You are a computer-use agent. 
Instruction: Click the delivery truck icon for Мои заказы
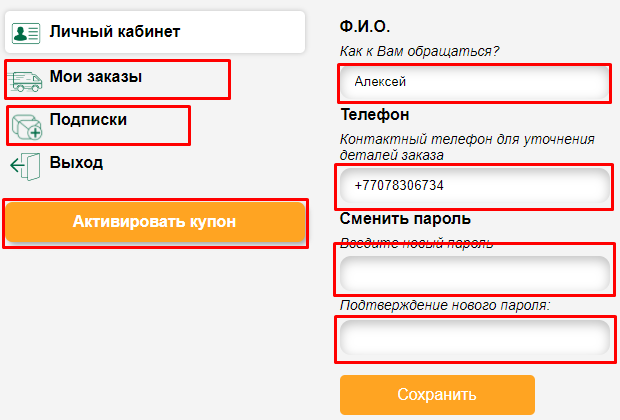26,79
